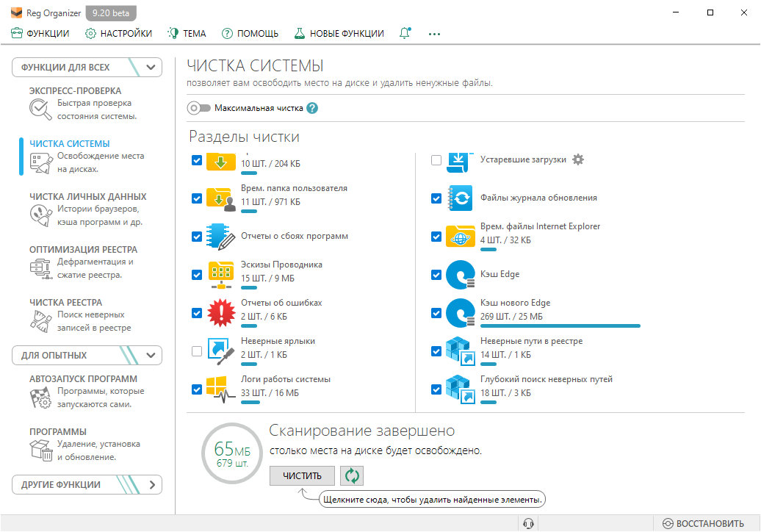Click the help question mark beside Максимальная чистка

pos(312,108)
